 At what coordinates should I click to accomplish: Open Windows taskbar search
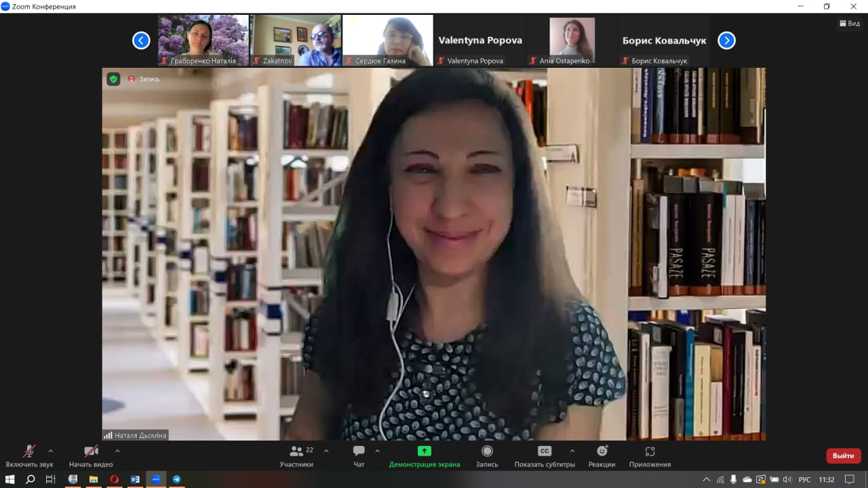(x=31, y=479)
